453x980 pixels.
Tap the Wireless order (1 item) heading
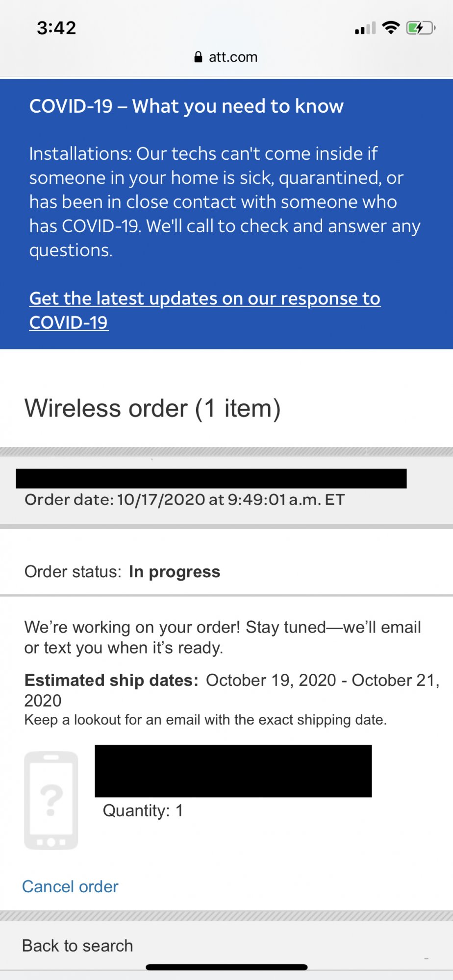(152, 409)
